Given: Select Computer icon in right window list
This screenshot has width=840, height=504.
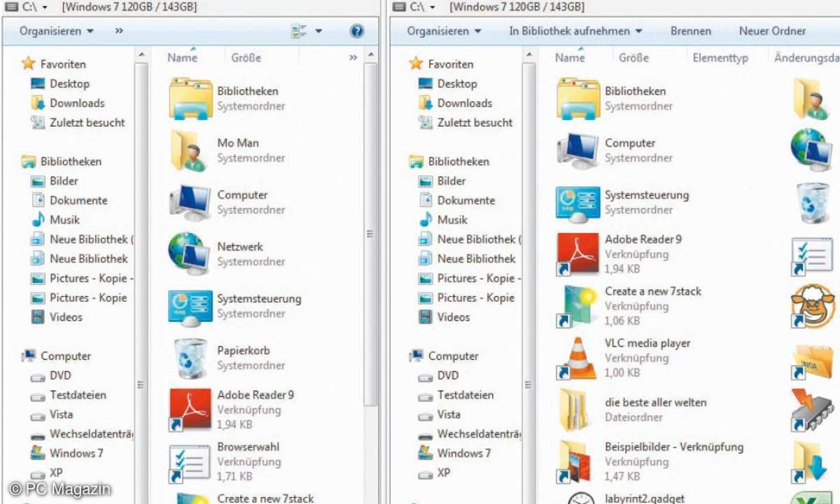Looking at the screenshot, I should tap(578, 150).
